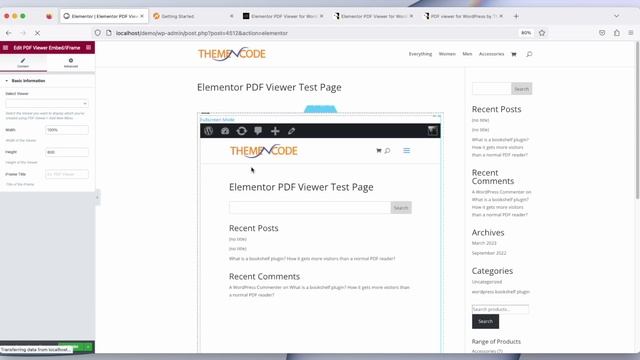
Task: Click the updates refresh icon in the admin bar
Action: 242,131
